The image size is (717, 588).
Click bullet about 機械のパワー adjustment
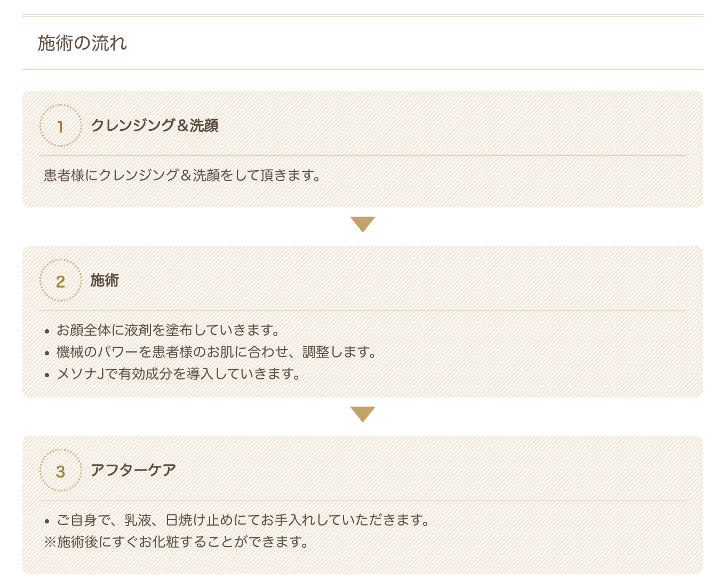tap(217, 352)
